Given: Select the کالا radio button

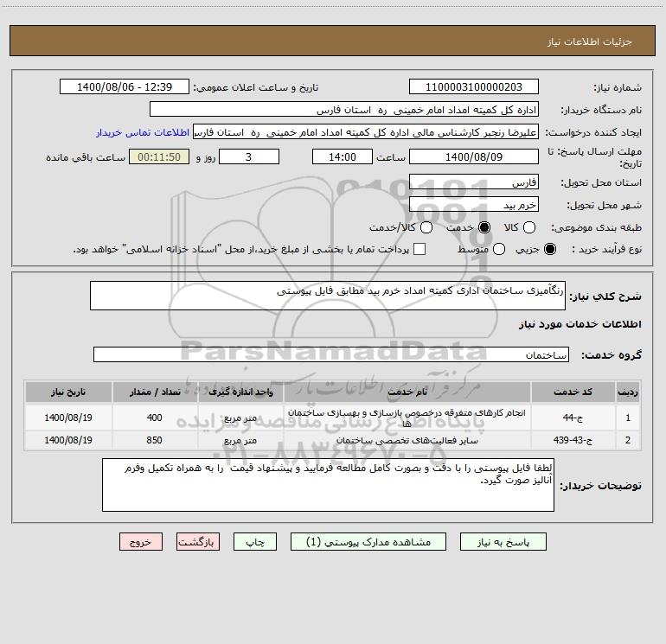Looking at the screenshot, I should (528, 227).
